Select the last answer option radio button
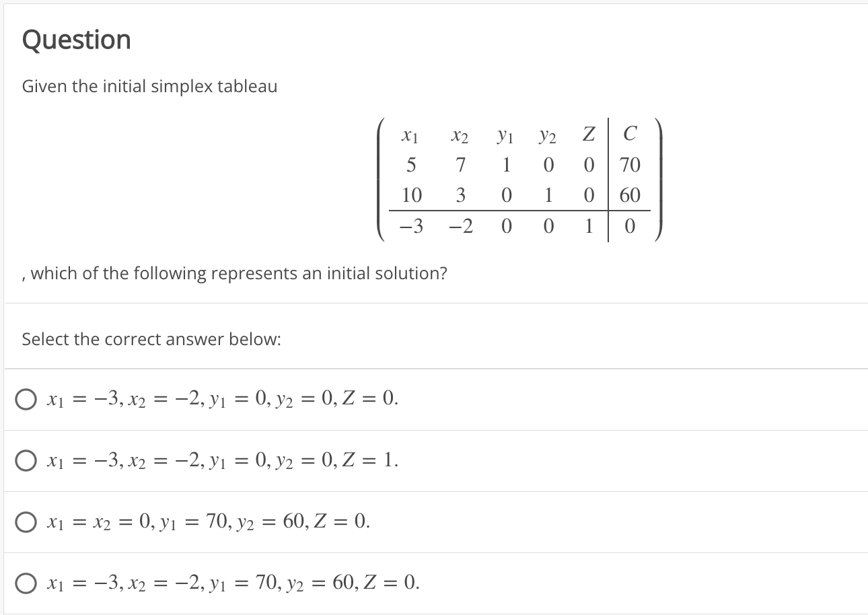Viewport: 868px width, 615px height. pyautogui.click(x=26, y=583)
